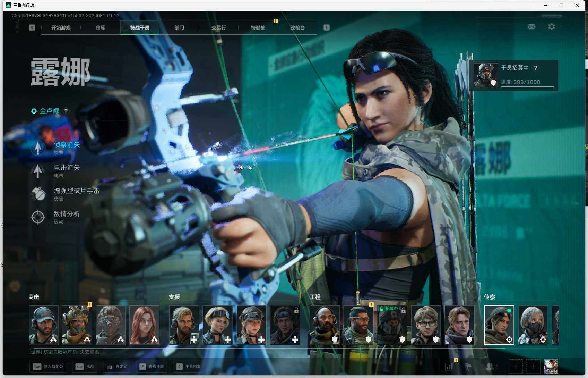588x378 pixels.
Task: Click the second empty squad slot plus
Action: 533,367
